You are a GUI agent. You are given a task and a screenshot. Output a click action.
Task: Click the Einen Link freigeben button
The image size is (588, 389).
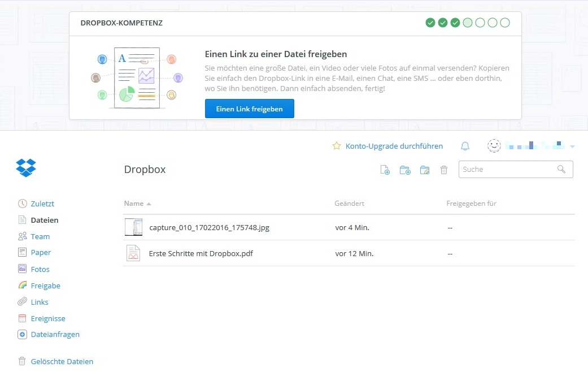tap(249, 109)
